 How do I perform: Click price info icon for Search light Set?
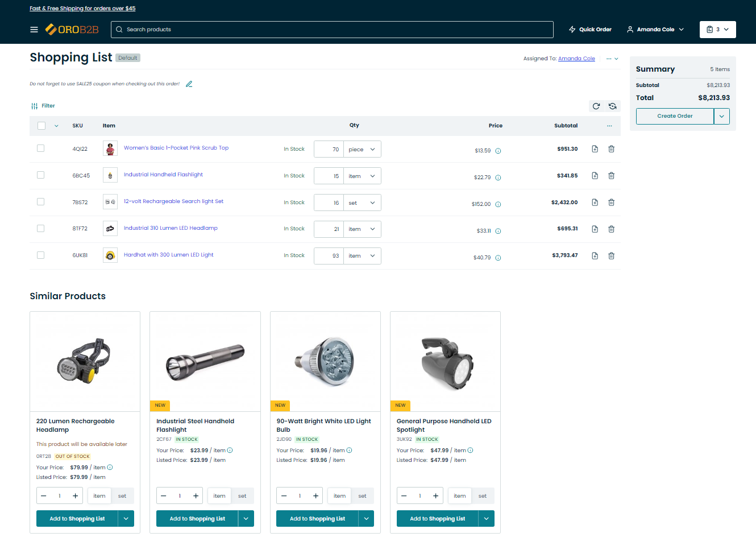498,204
